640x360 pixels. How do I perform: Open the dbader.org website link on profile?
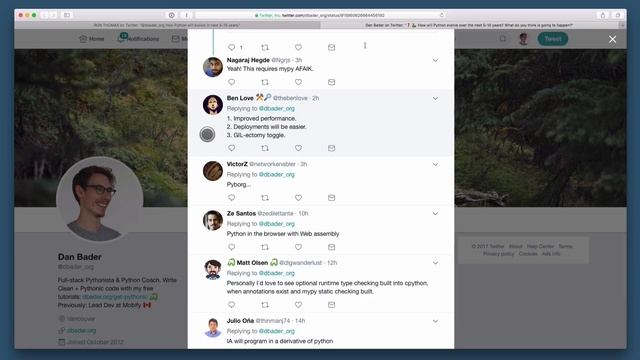pos(82,330)
